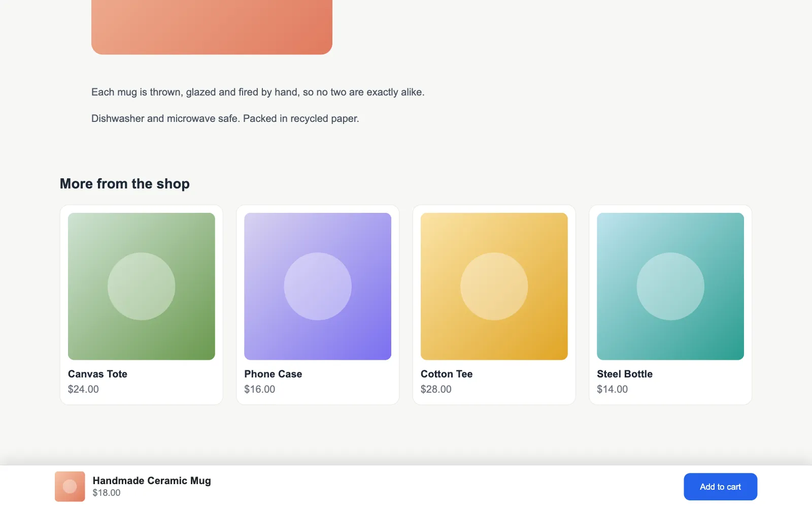Viewport: 812px width, 508px height.
Task: Click the $24.00 price
Action: (83, 389)
